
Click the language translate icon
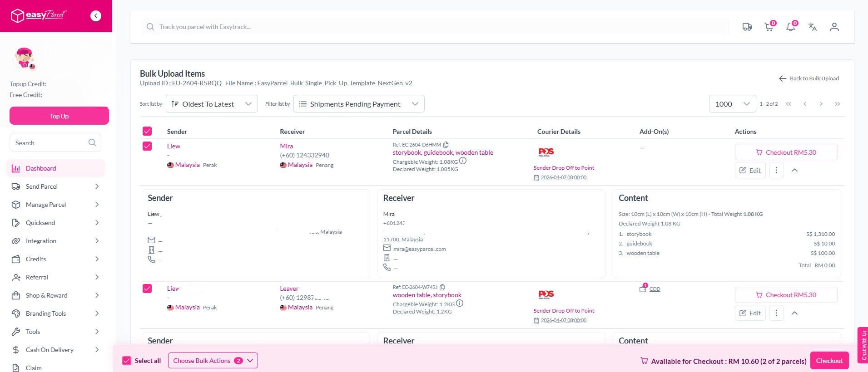click(813, 27)
